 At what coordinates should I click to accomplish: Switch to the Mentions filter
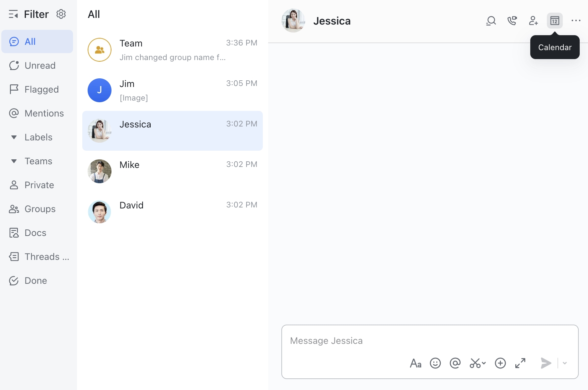pos(37,113)
